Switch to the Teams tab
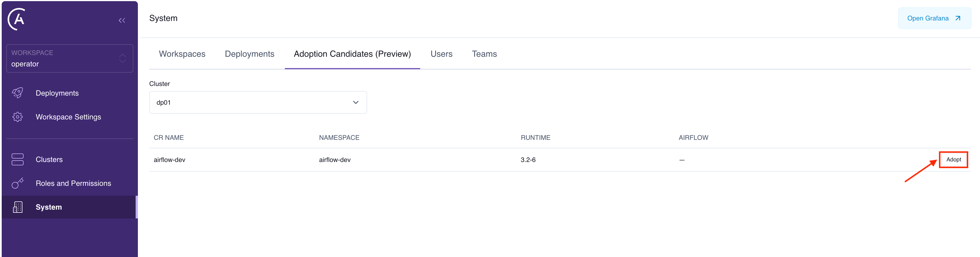Viewport: 980px width, 257px height. [484, 54]
